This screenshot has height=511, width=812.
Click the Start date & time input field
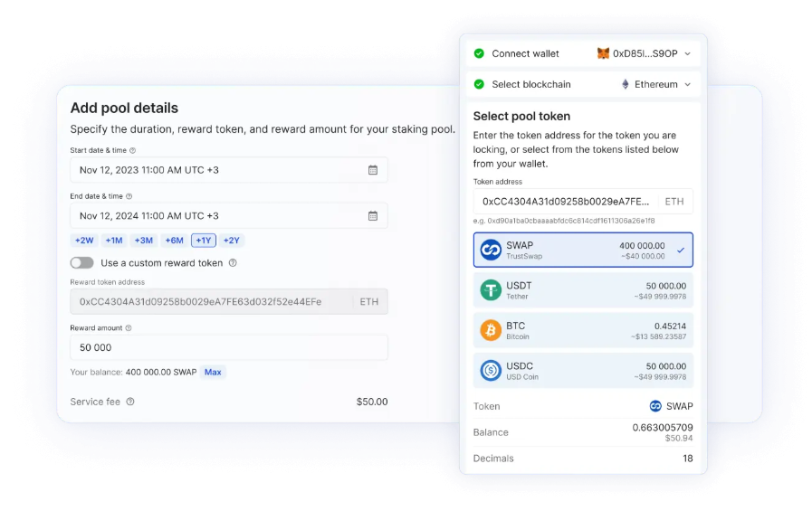coord(229,170)
